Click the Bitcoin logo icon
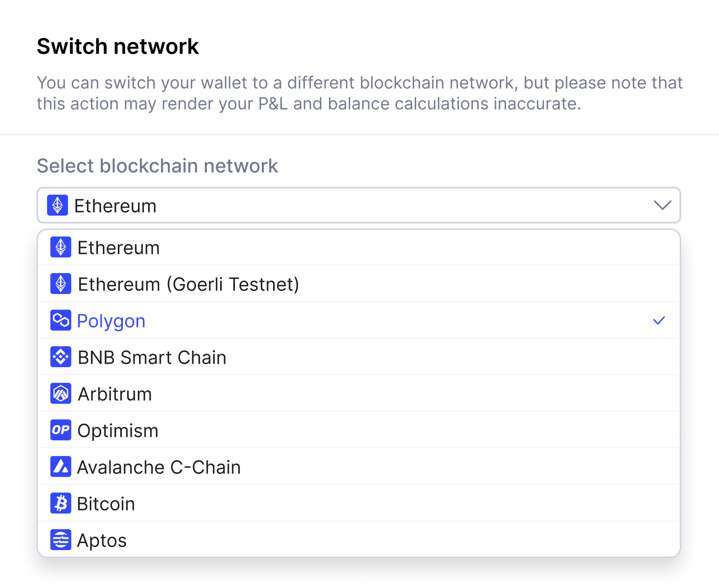 [x=61, y=504]
